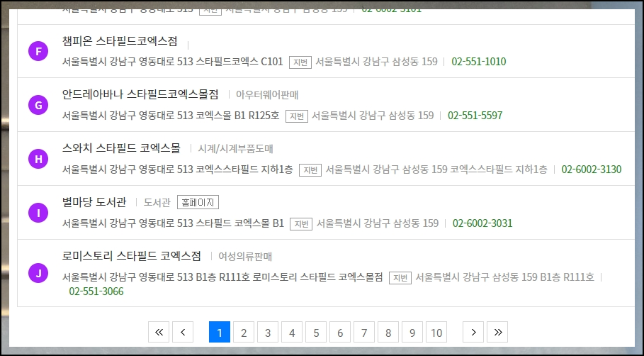Go to previous page of results

[183, 332]
